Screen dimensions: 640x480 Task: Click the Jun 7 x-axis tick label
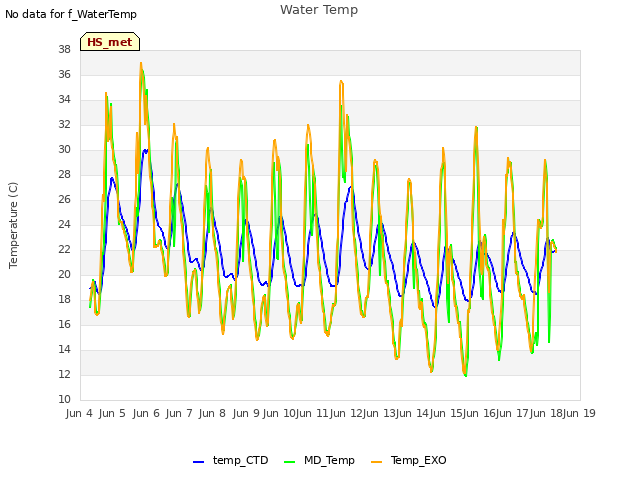(179, 413)
